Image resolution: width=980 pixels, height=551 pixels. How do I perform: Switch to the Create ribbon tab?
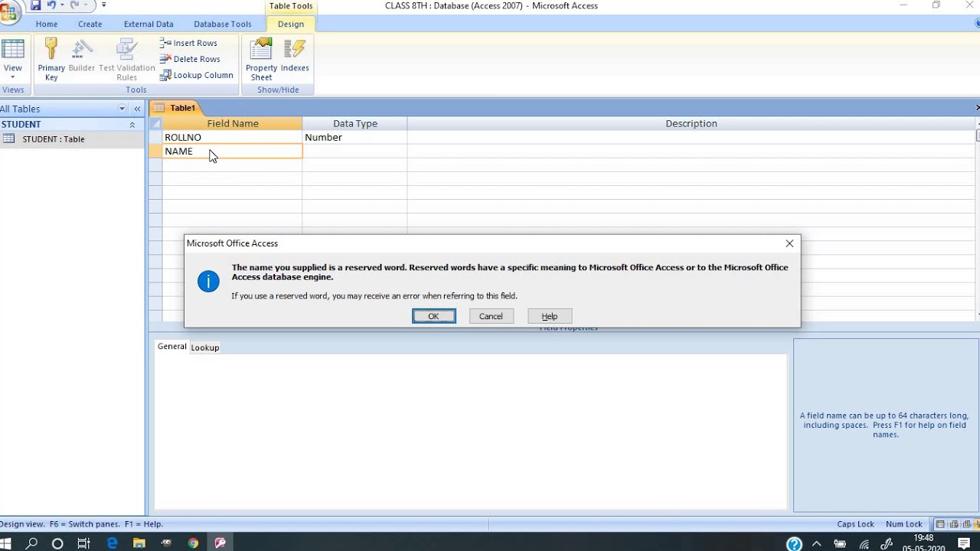click(90, 24)
